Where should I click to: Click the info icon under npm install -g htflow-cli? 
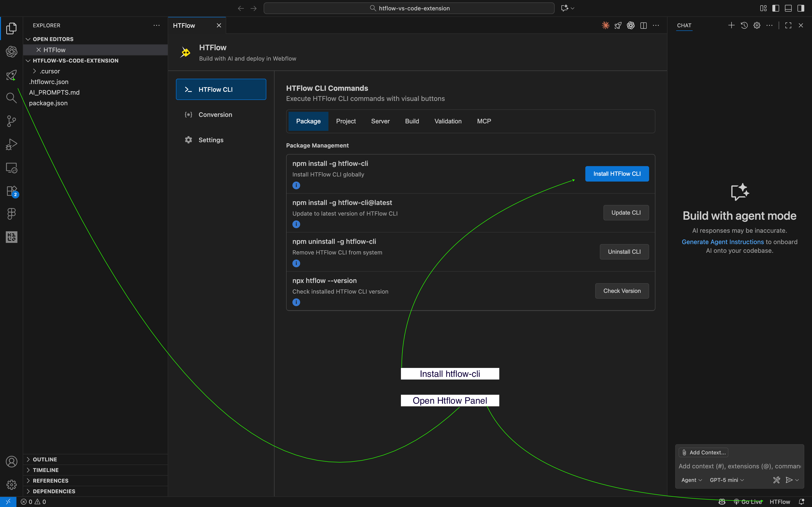point(296,185)
